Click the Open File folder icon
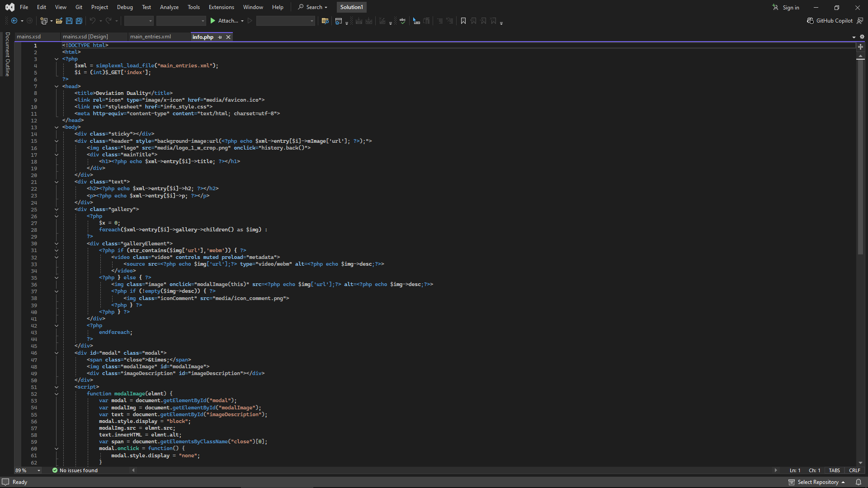Image resolution: width=868 pixels, height=488 pixels. coord(59,21)
